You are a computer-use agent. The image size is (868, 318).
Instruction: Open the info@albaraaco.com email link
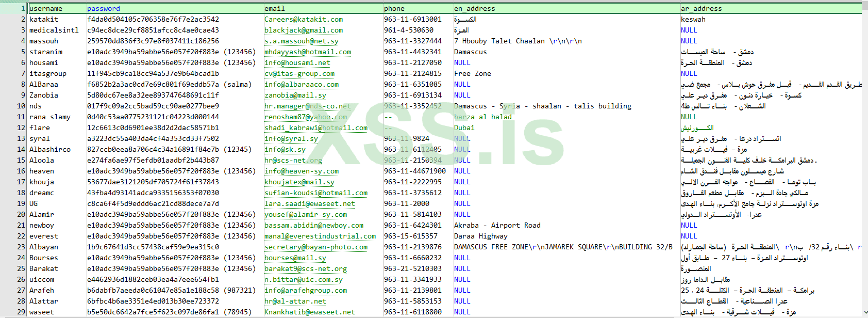(302, 84)
